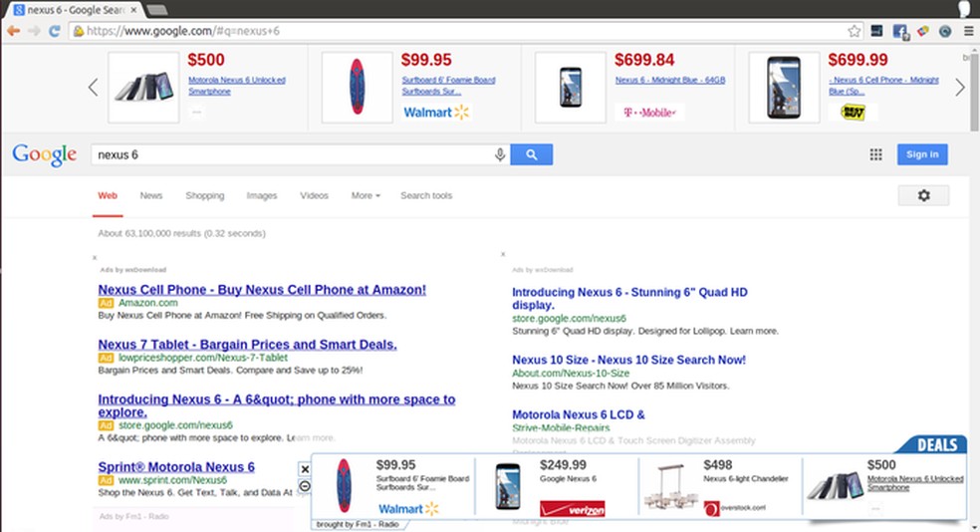Image resolution: width=980 pixels, height=532 pixels.
Task: Click the browser reload button
Action: click(53, 31)
